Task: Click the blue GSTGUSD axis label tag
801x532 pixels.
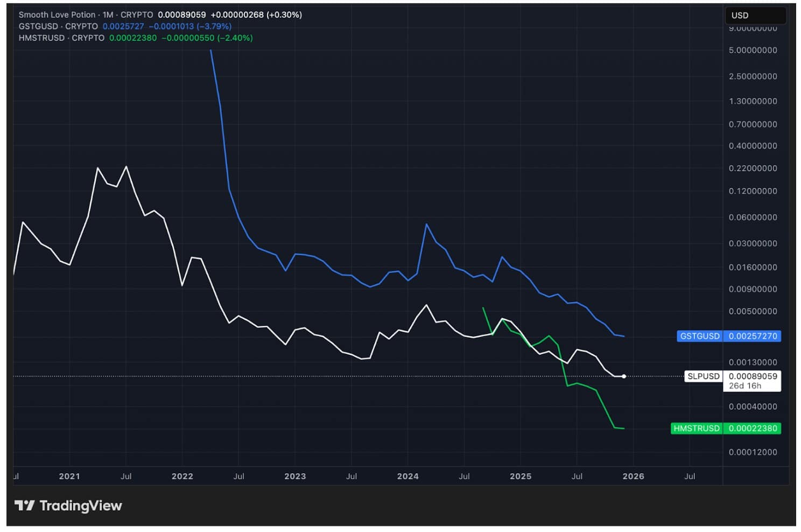Action: 699,336
